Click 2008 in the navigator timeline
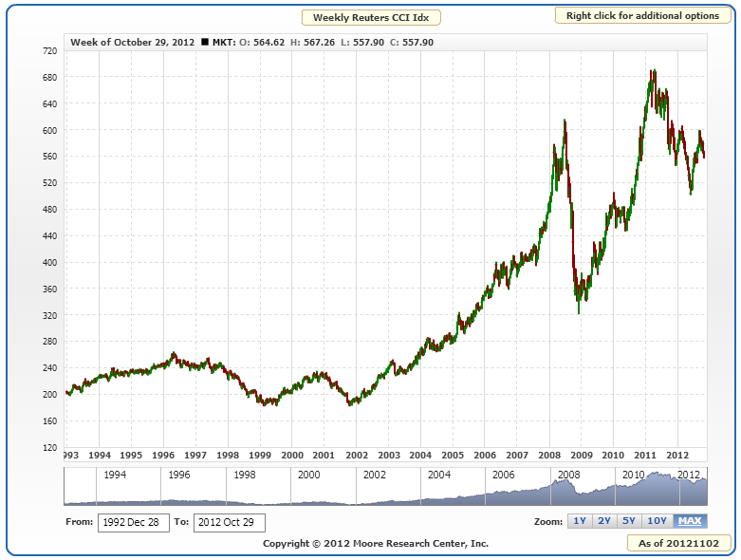The height and width of the screenshot is (560, 741). 568,474
